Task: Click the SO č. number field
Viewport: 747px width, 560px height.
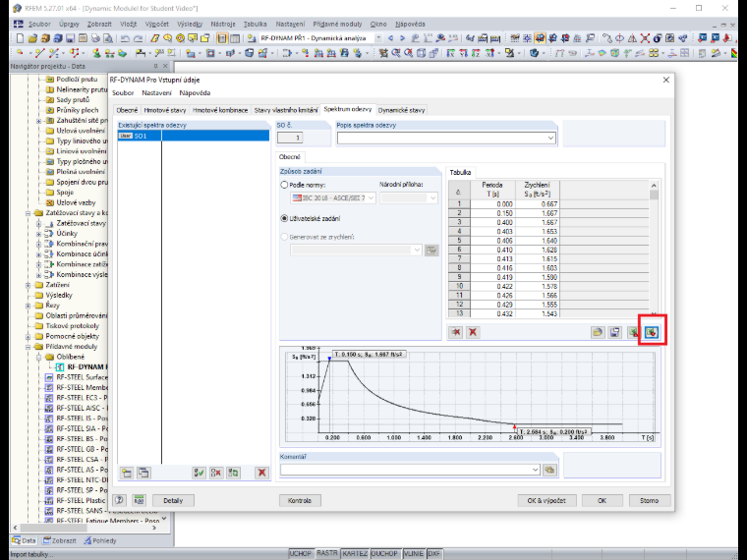Action: click(290, 139)
